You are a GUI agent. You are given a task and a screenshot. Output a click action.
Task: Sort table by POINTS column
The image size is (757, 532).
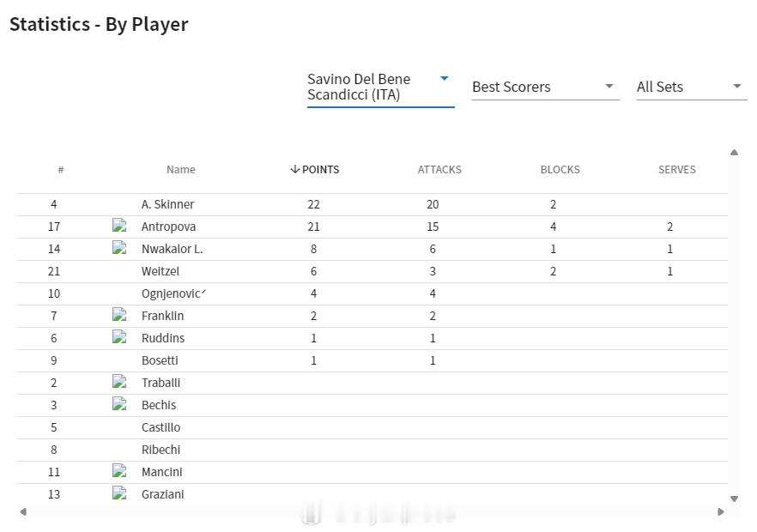pyautogui.click(x=315, y=169)
